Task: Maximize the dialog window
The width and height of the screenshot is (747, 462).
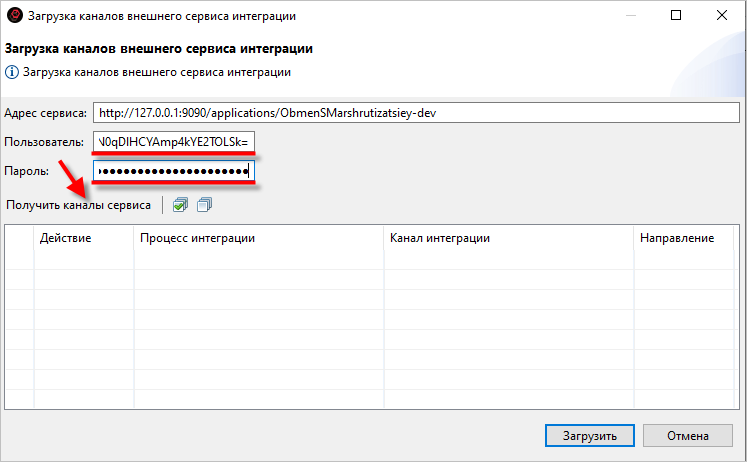Action: click(677, 16)
